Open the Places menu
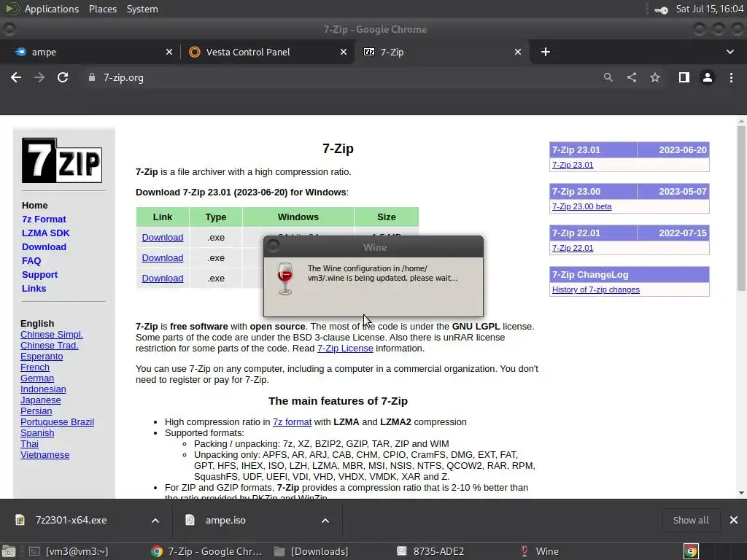The image size is (747, 560). click(102, 9)
